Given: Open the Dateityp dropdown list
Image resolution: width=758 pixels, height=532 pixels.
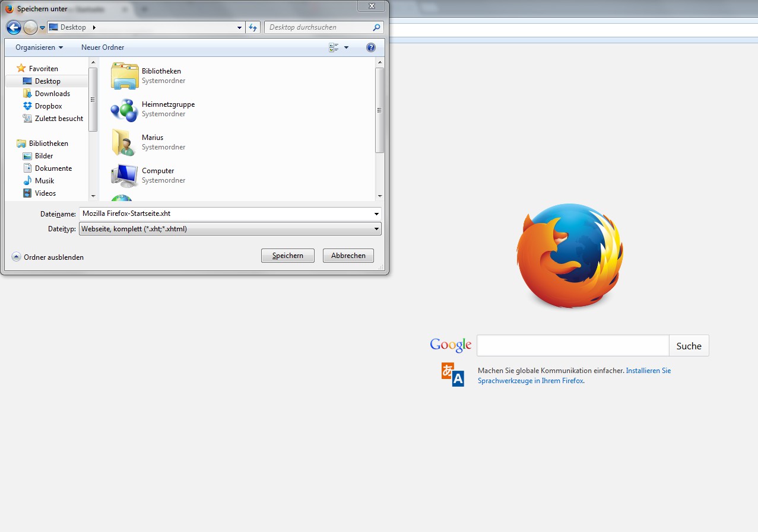Looking at the screenshot, I should (230, 229).
